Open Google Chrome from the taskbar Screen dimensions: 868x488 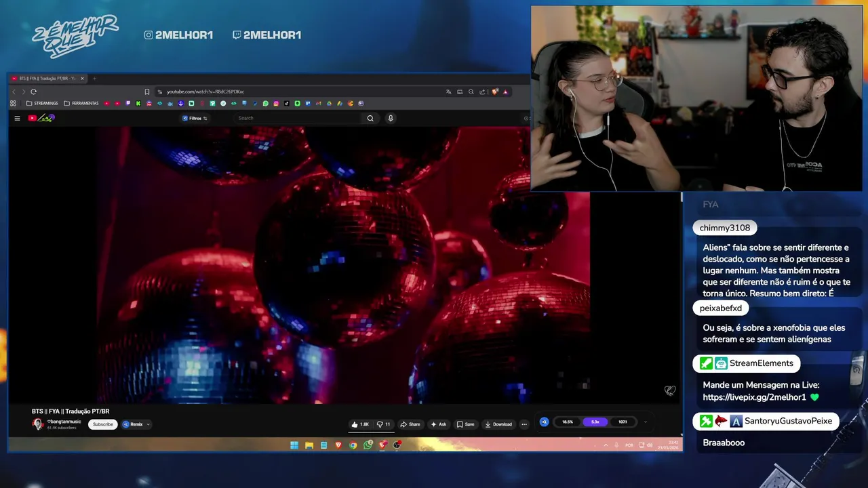[x=353, y=445]
